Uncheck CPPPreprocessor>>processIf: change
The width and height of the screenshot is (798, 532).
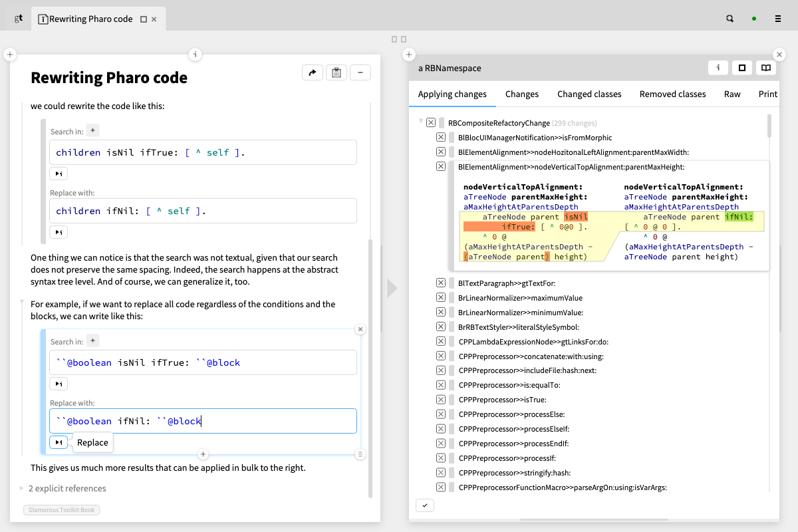[440, 458]
